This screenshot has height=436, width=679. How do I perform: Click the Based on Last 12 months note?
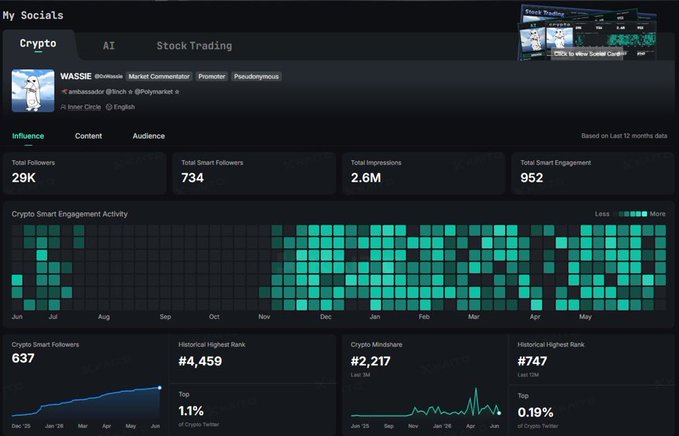tap(624, 136)
